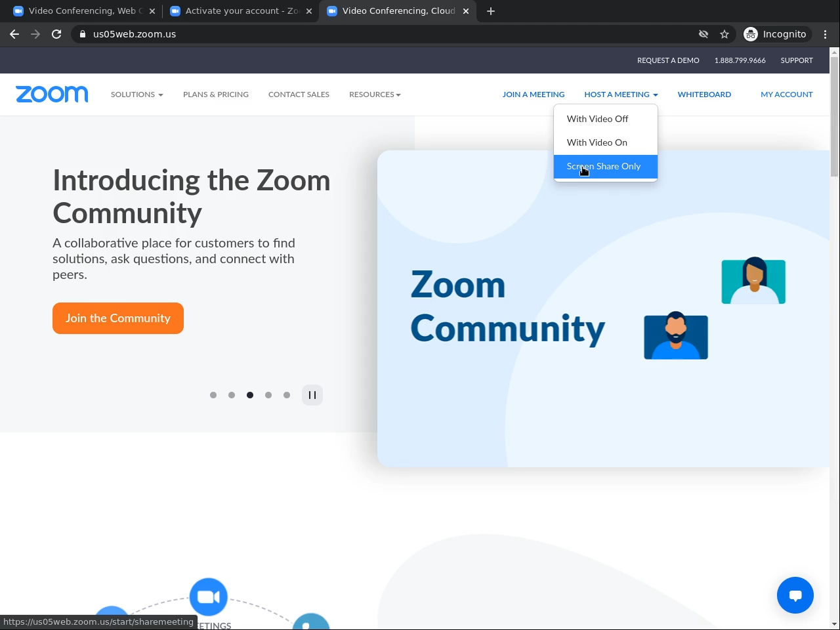Open the Whiteboard link
840x630 pixels.
(x=704, y=94)
